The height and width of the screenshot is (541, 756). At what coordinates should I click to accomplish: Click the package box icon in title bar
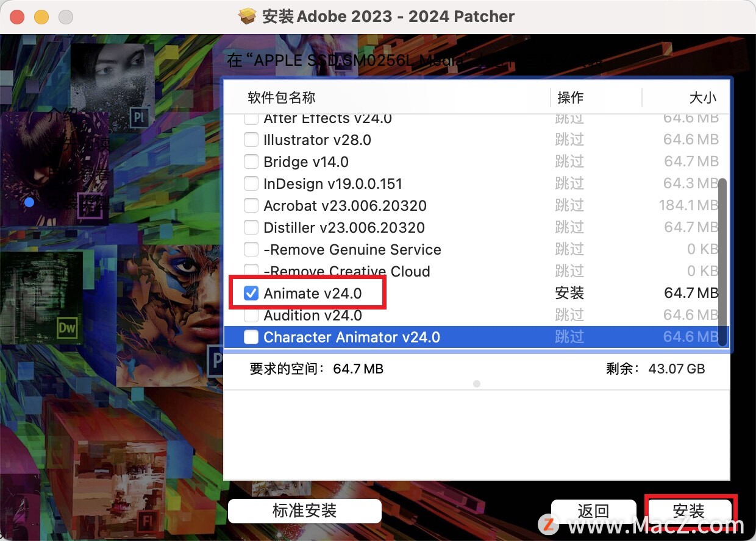click(x=248, y=16)
